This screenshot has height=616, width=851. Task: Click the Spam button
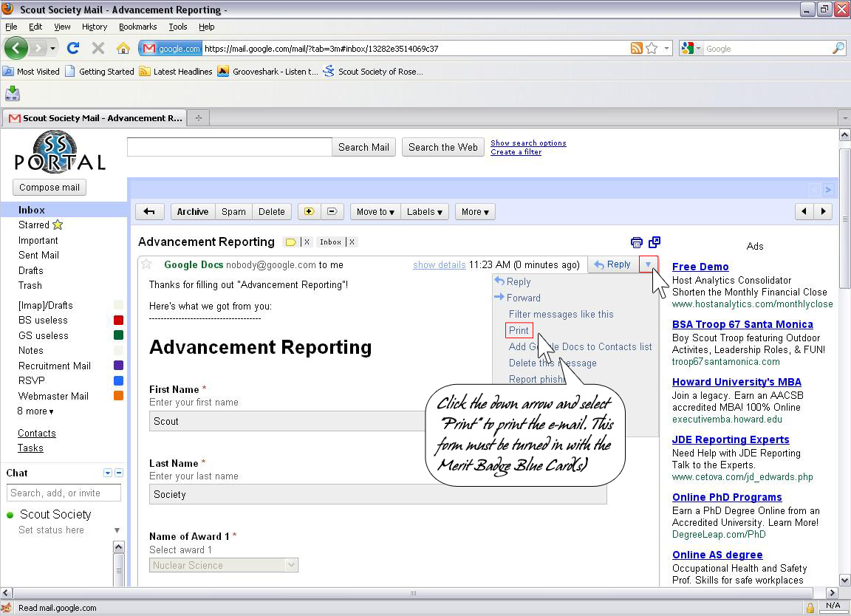point(233,212)
